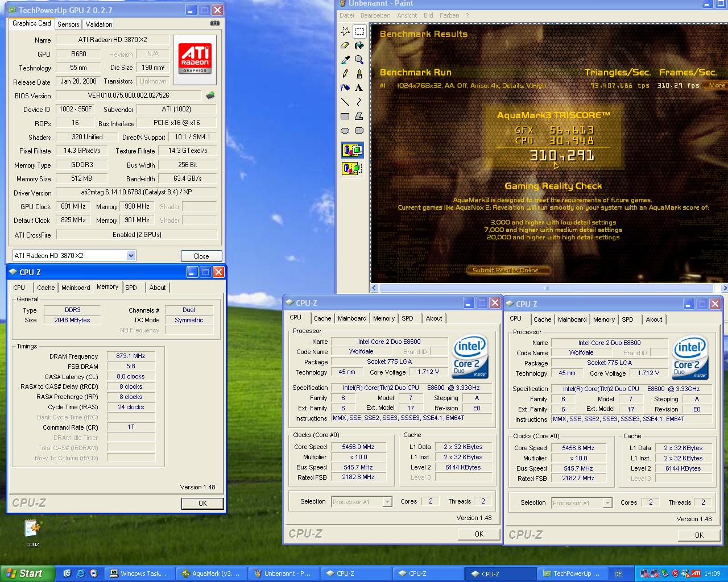Switch to the Validation tab in GPU-Z

coord(99,24)
